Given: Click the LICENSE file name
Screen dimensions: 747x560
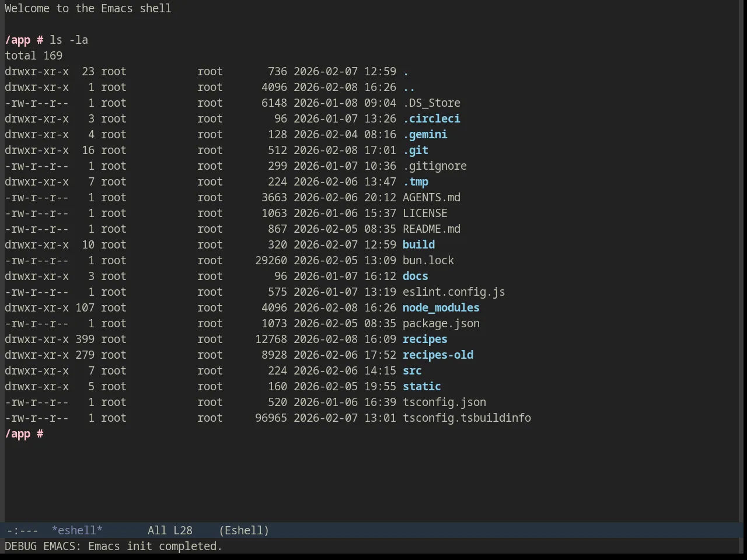Looking at the screenshot, I should (425, 213).
